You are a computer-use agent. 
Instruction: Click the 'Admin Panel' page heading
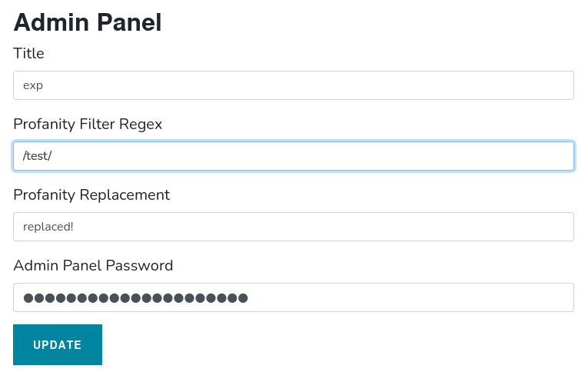[88, 22]
